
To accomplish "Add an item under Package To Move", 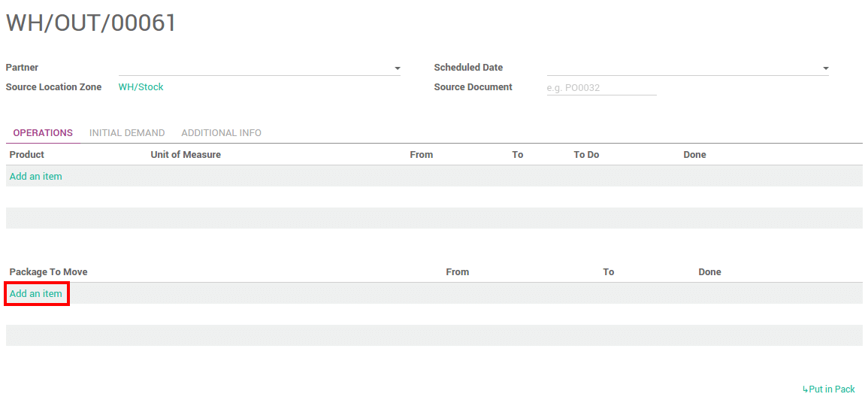I will (36, 294).
